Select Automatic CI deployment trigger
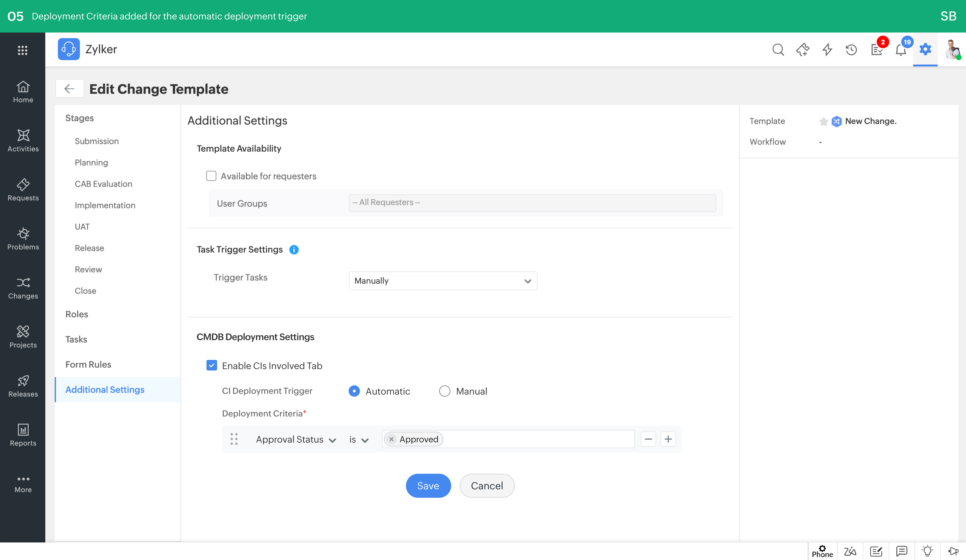 point(354,391)
